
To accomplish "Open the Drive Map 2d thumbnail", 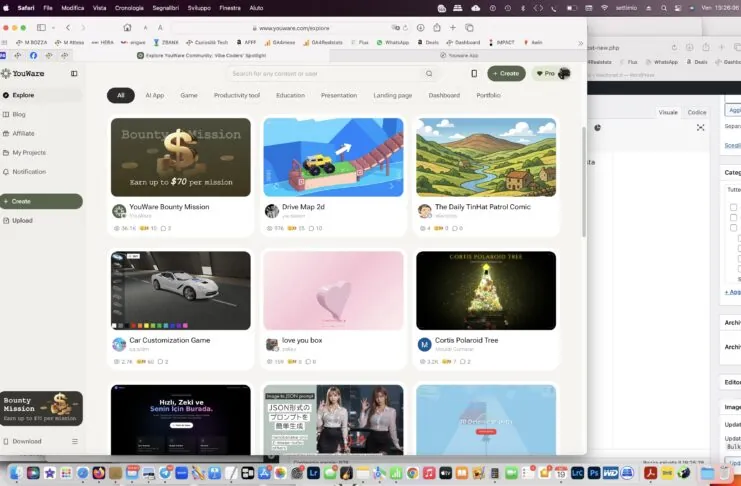I will 334,157.
